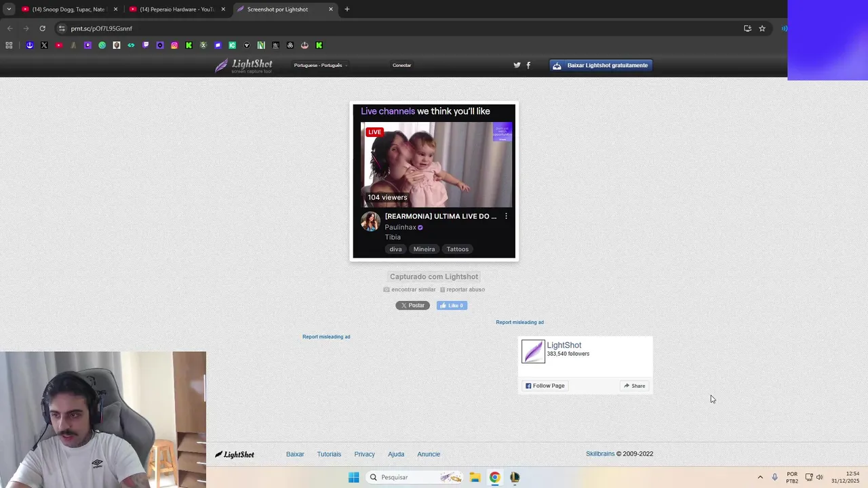Viewport: 868px width, 488px height.
Task: Click Report misleading ad near the left ad
Action: click(326, 337)
